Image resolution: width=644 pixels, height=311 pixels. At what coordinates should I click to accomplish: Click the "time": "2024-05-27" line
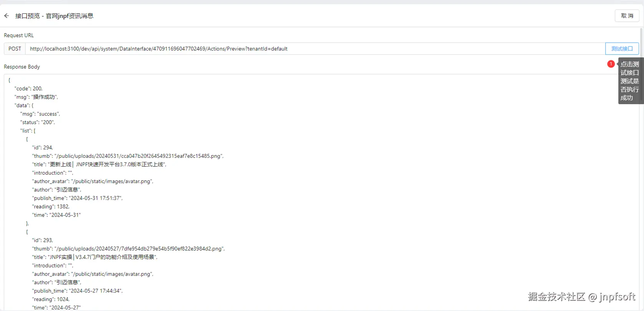pos(56,308)
